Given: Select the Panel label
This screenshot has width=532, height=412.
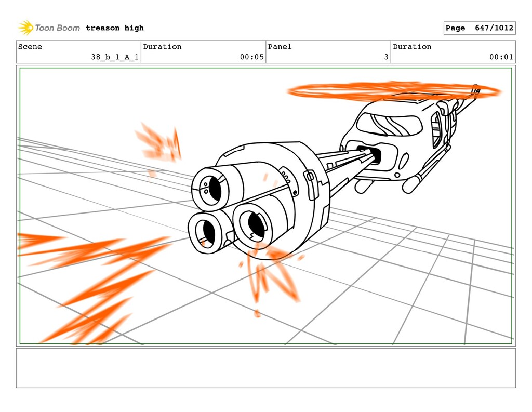Looking at the screenshot, I should pyautogui.click(x=280, y=47).
